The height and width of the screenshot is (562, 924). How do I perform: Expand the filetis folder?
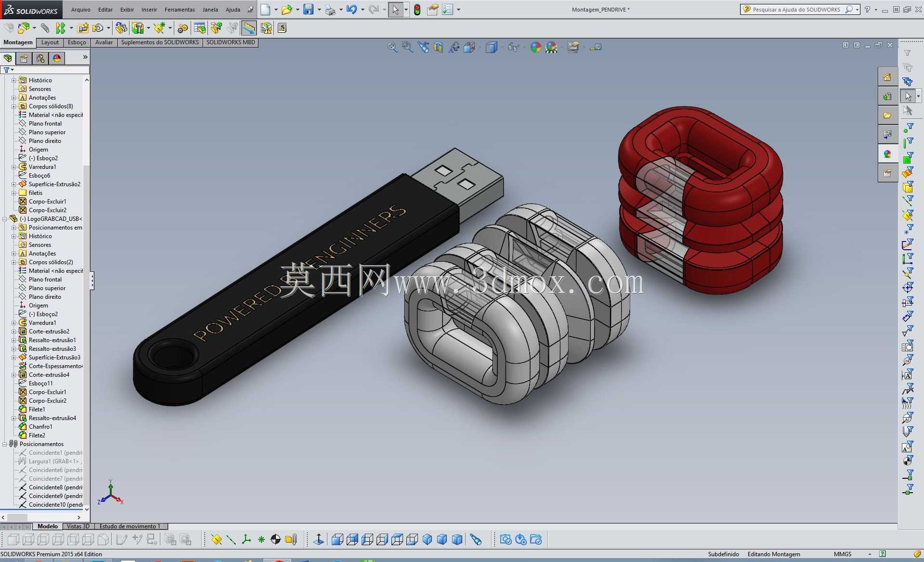(x=13, y=193)
